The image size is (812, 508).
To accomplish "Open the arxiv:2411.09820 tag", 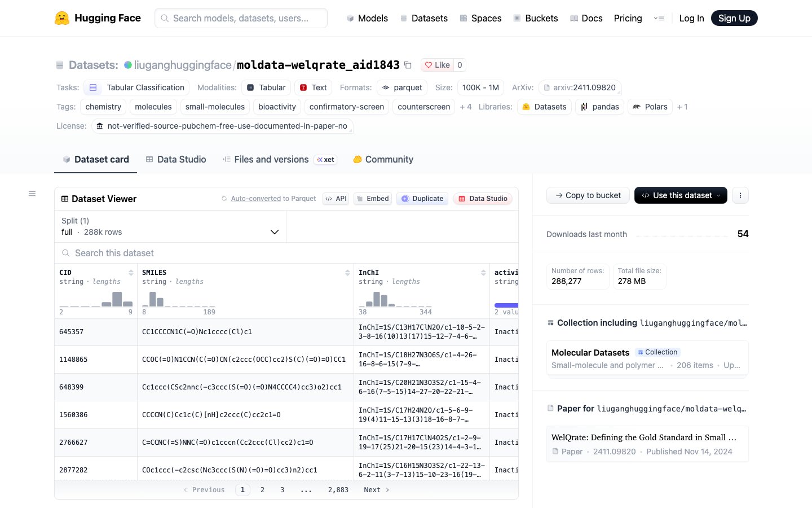I will 580,87.
